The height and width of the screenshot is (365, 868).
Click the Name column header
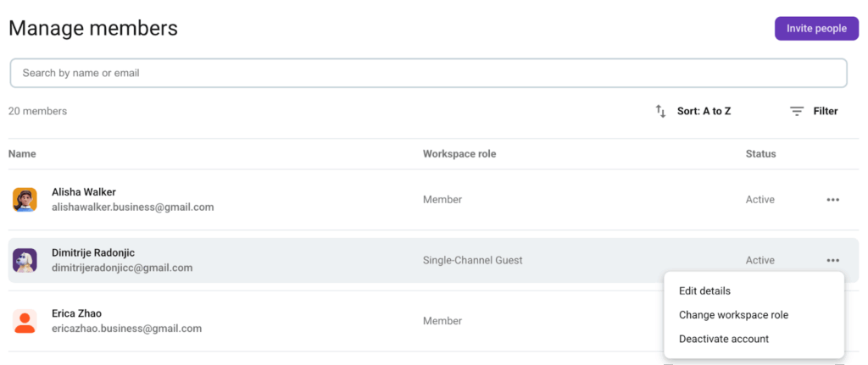(22, 154)
